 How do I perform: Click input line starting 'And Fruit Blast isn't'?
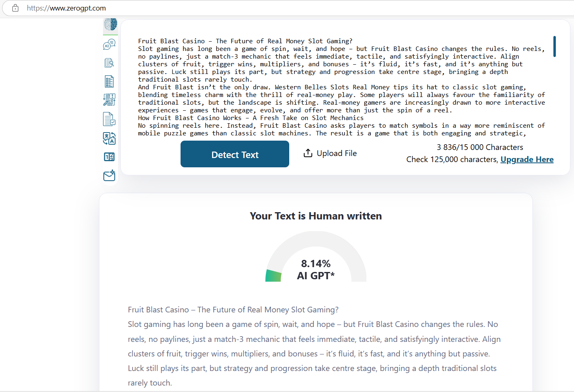click(x=332, y=87)
